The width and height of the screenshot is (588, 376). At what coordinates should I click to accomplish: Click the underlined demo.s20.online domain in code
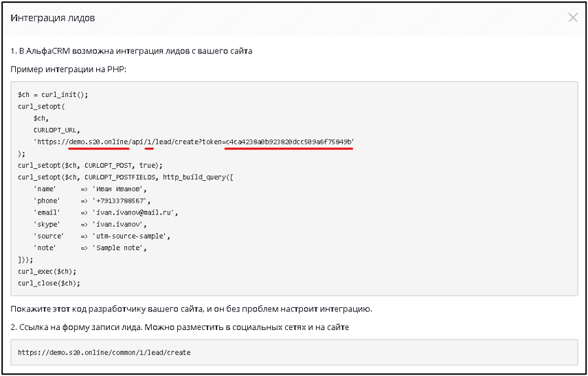99,142
